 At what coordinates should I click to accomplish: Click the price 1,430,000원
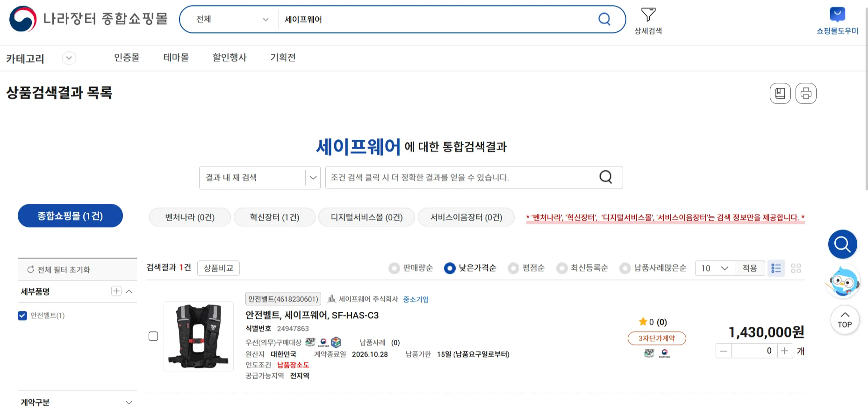(x=767, y=332)
